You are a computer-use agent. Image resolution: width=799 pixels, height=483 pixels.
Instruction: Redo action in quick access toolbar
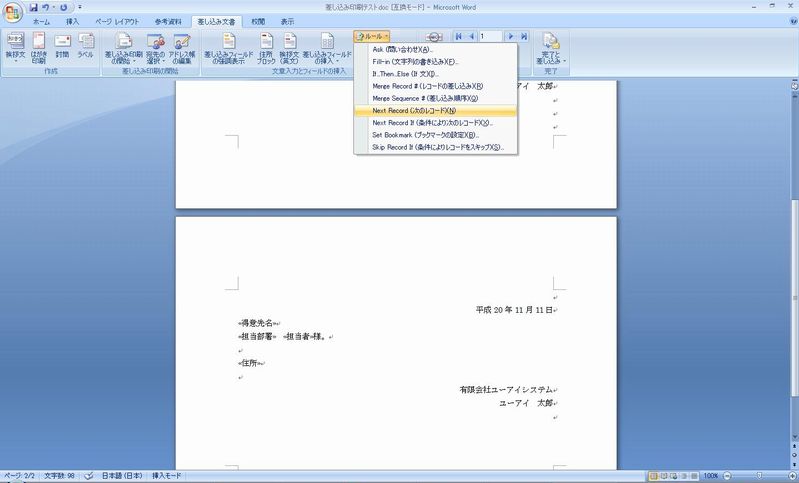coord(63,8)
